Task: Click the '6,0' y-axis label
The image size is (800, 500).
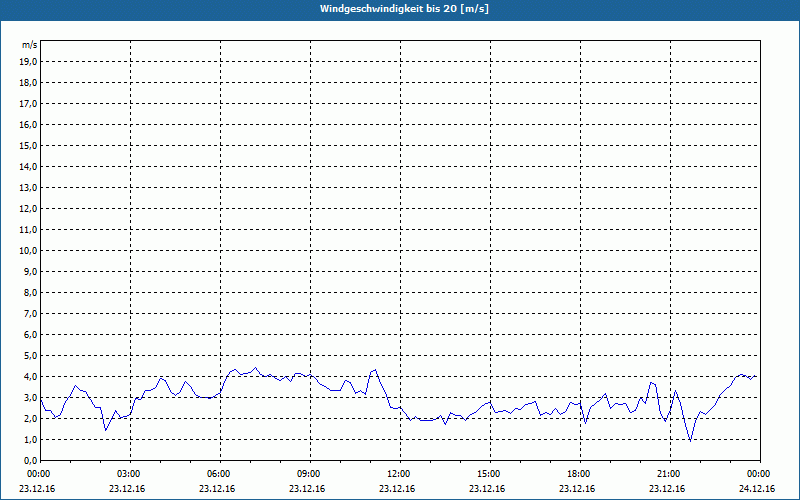Action: tap(30, 335)
